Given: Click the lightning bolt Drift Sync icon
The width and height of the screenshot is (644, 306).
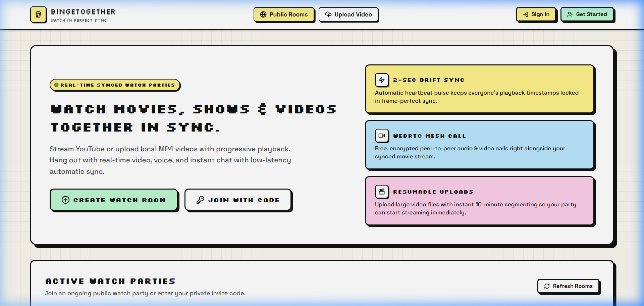Looking at the screenshot, I should coord(382,80).
